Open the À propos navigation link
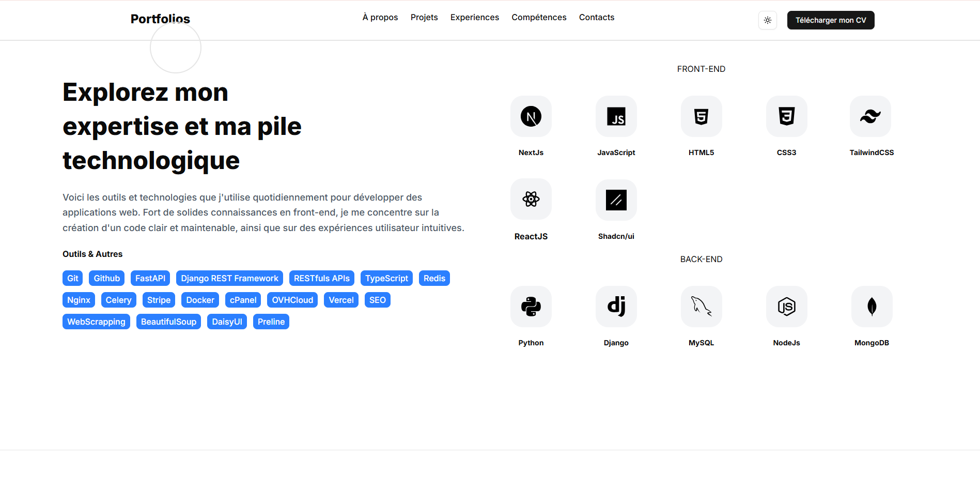The width and height of the screenshot is (980, 488). [x=380, y=18]
